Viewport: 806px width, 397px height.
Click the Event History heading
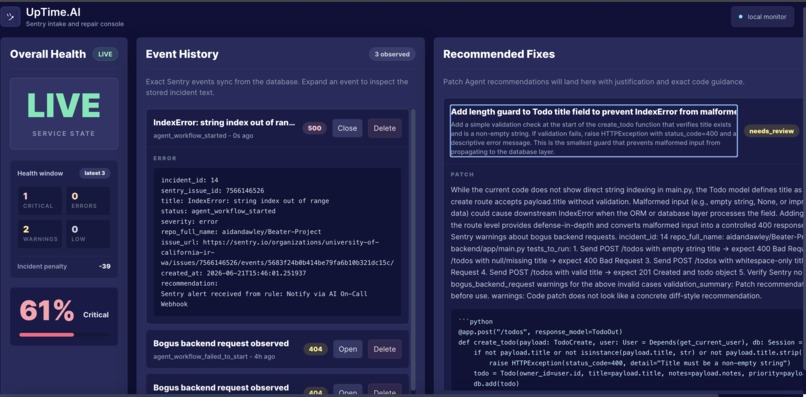coord(182,54)
